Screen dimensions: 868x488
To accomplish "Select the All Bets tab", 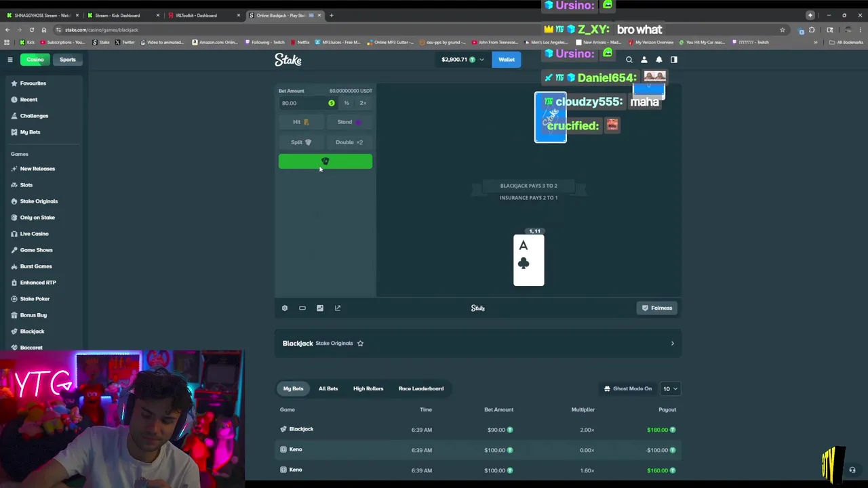I will pyautogui.click(x=328, y=389).
